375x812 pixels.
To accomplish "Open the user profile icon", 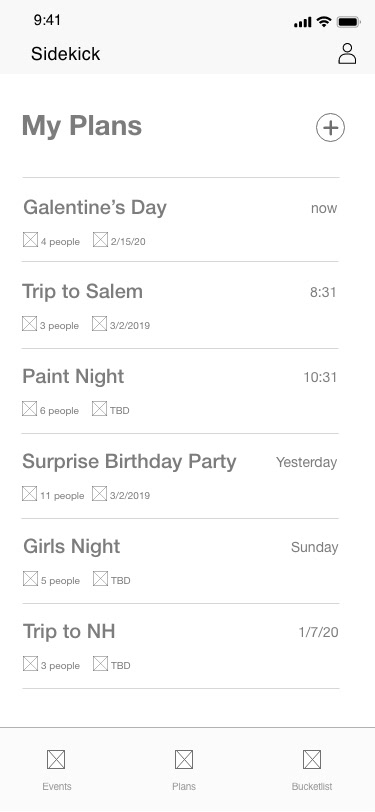I will pyautogui.click(x=347, y=53).
